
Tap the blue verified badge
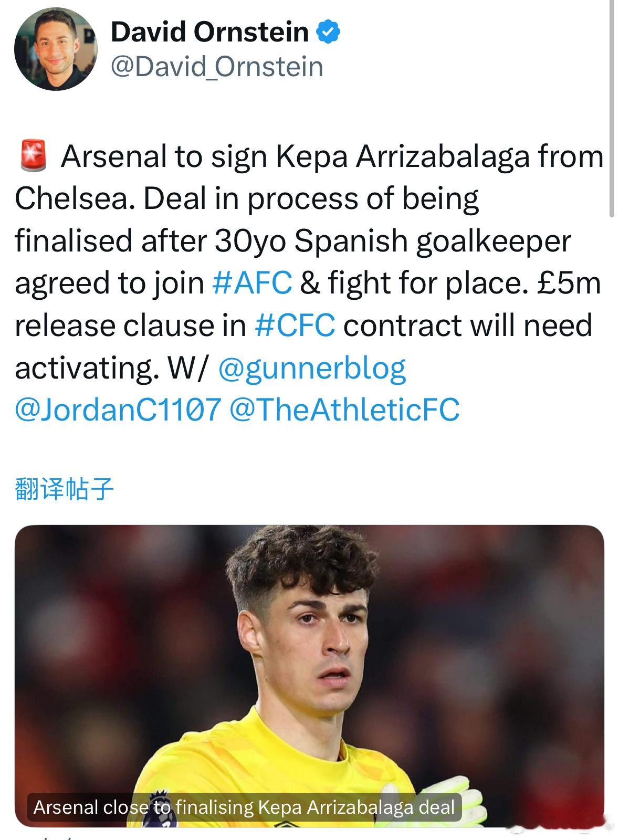tap(328, 32)
